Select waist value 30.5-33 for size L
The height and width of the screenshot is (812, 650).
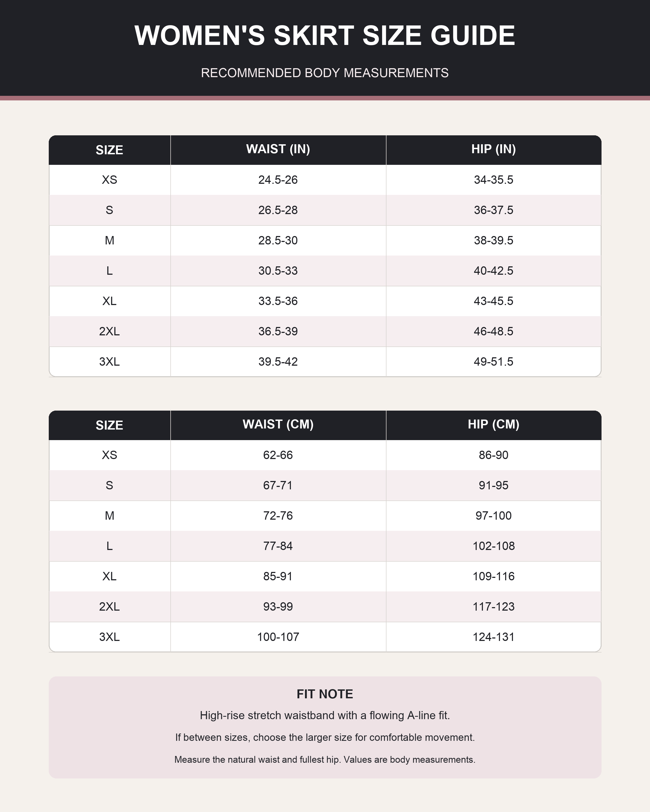tap(278, 271)
